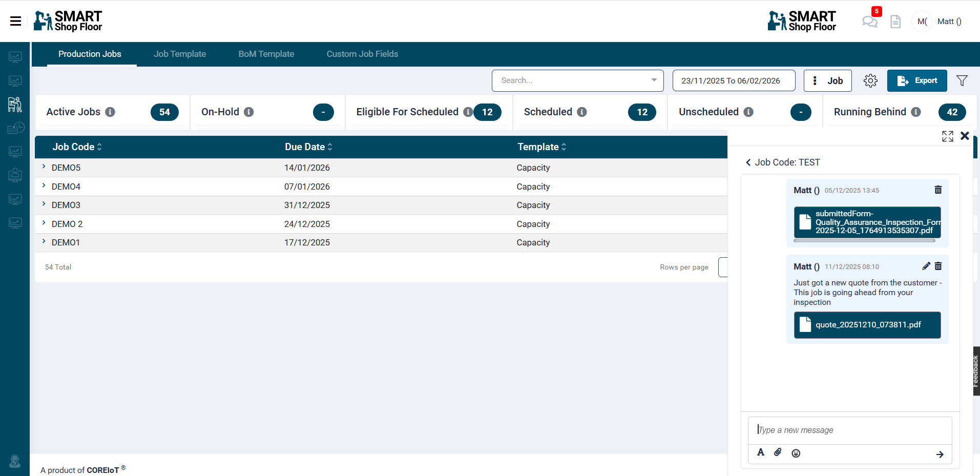This screenshot has width=980, height=476.
Task: Open the Custom Job Fields tab
Action: [x=362, y=54]
